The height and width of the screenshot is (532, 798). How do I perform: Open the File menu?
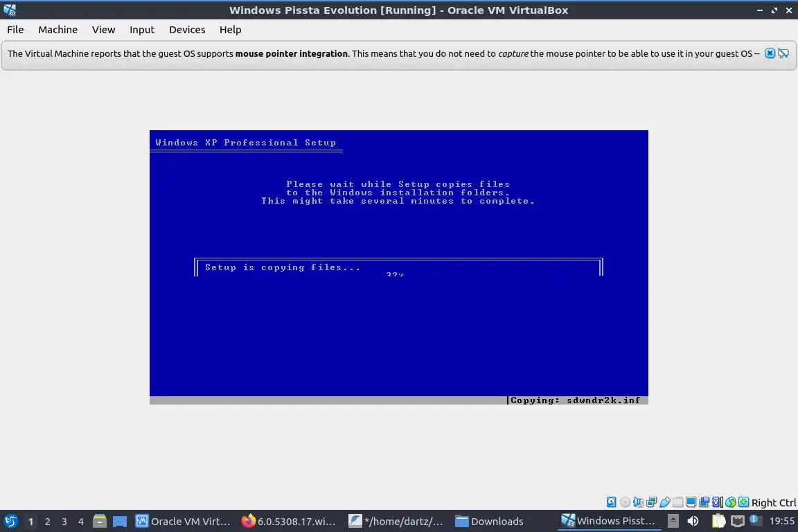(x=15, y=30)
